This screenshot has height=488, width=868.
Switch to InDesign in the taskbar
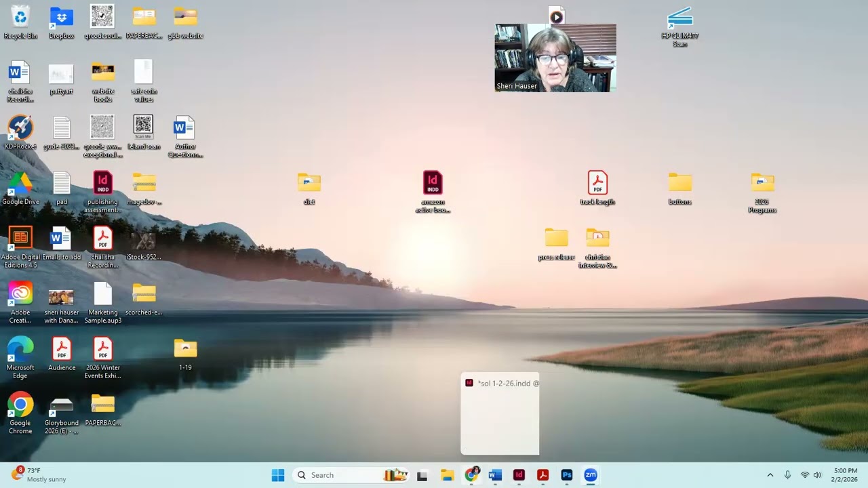[519, 475]
